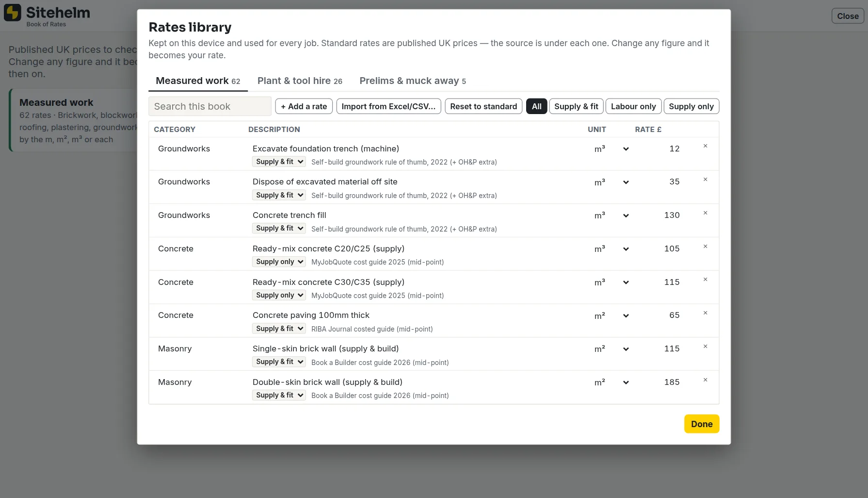Filter rates by Supply & fit

(x=576, y=106)
